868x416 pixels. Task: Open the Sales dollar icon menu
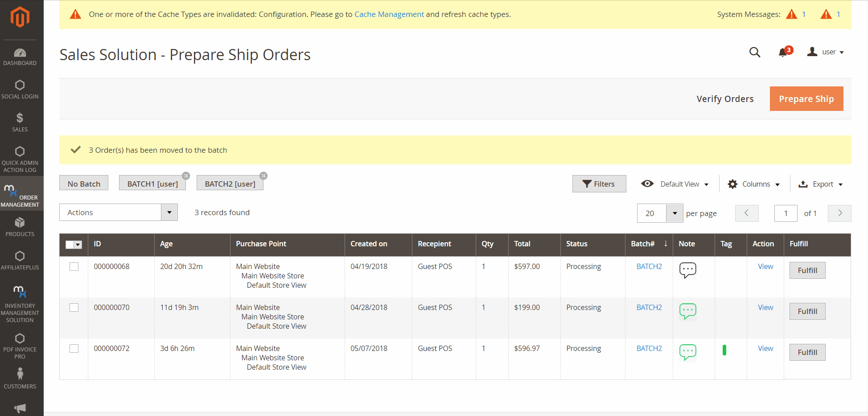point(20,122)
